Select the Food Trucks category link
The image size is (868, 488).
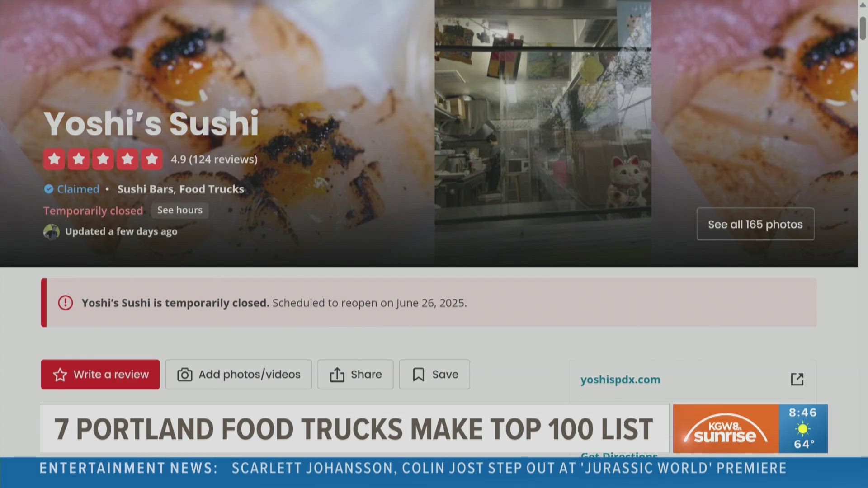point(212,189)
